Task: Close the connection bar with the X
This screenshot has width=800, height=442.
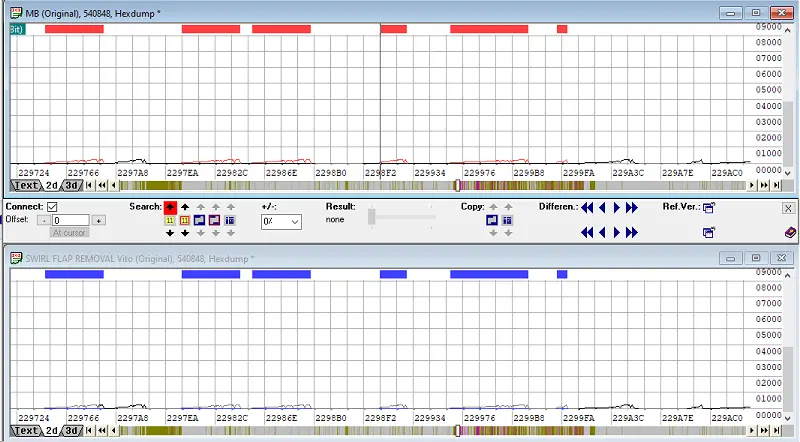Action: pos(788,208)
